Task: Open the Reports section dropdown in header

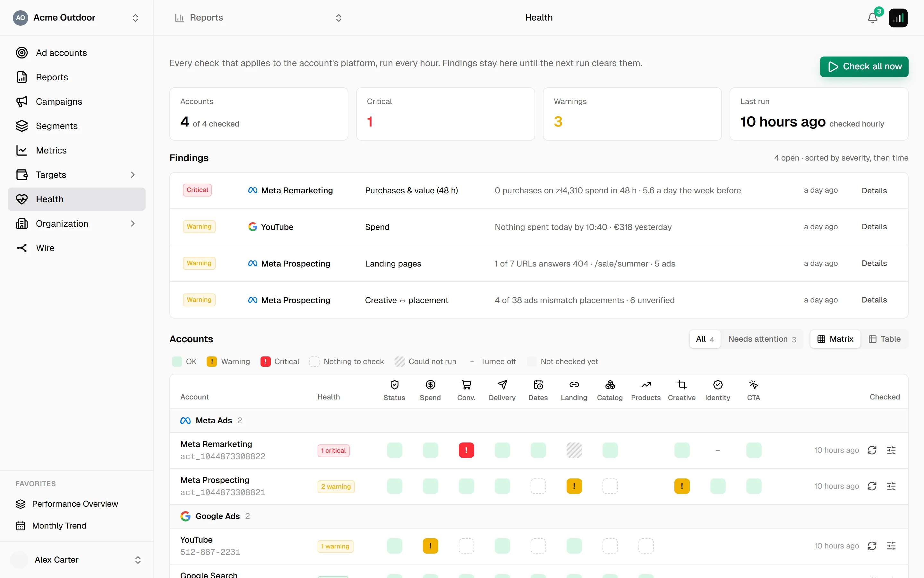Action: [258, 18]
